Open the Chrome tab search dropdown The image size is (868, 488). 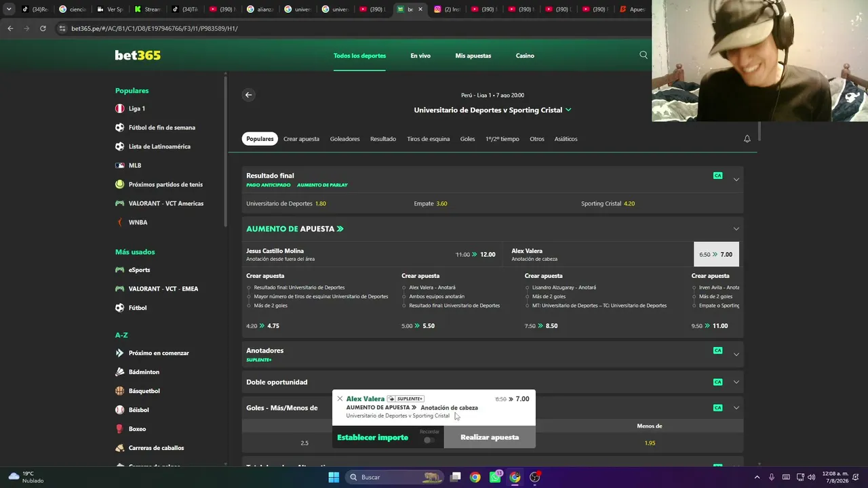pyautogui.click(x=9, y=9)
